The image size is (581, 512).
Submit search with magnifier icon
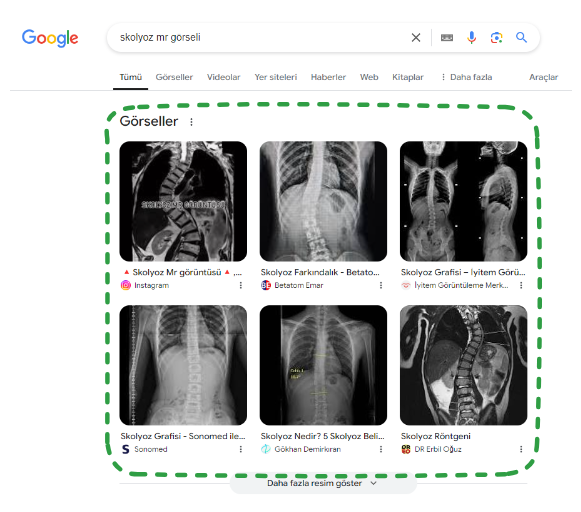point(521,37)
